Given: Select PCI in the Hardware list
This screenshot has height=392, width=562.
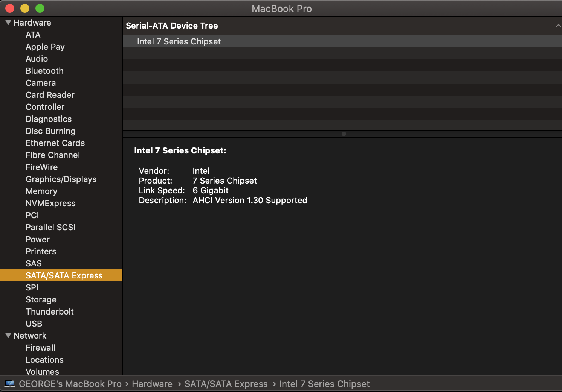Looking at the screenshot, I should (x=32, y=215).
